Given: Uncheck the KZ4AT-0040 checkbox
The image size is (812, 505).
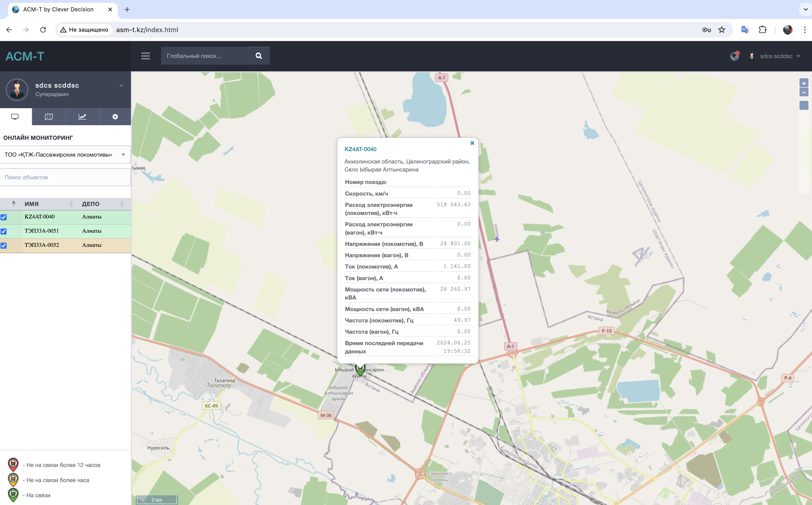Looking at the screenshot, I should click(4, 217).
